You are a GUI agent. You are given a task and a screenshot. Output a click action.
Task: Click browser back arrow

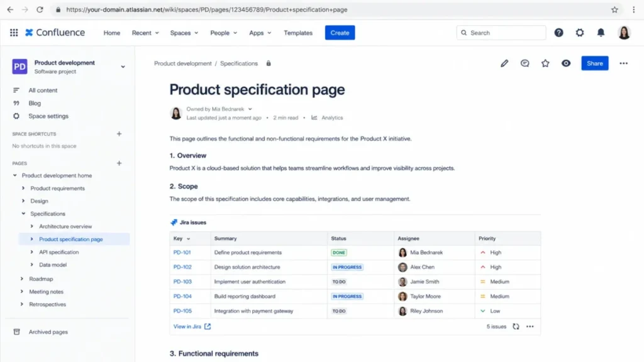(10, 9)
